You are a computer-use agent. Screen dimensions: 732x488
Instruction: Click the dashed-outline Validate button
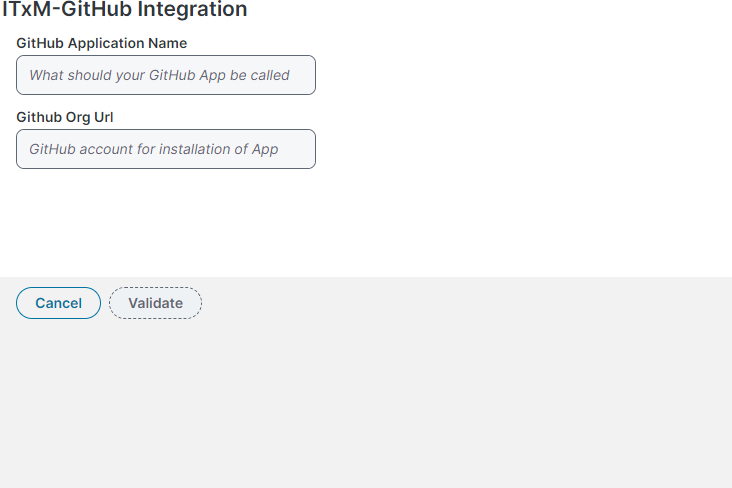(x=155, y=303)
